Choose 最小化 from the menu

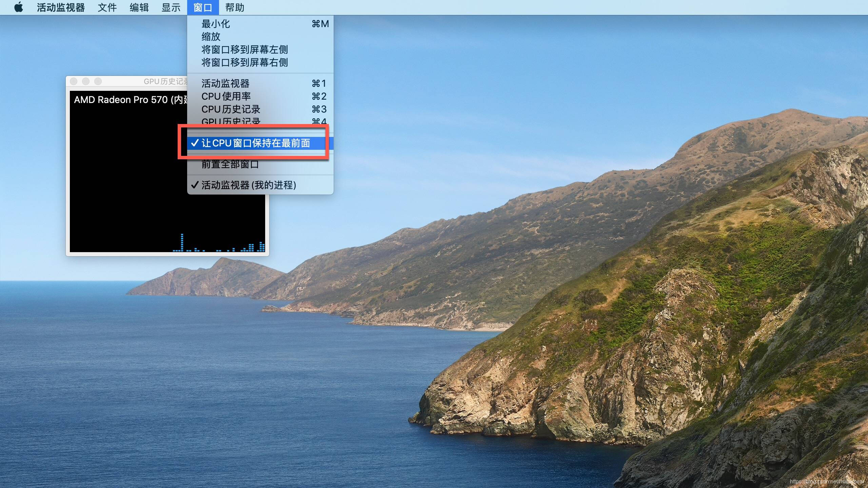tap(216, 24)
